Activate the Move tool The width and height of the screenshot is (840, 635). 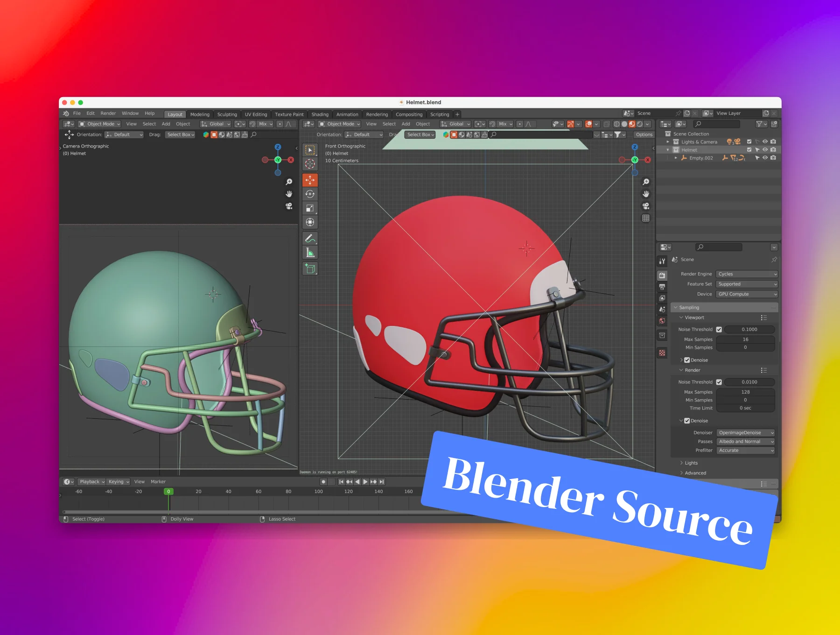(x=310, y=180)
